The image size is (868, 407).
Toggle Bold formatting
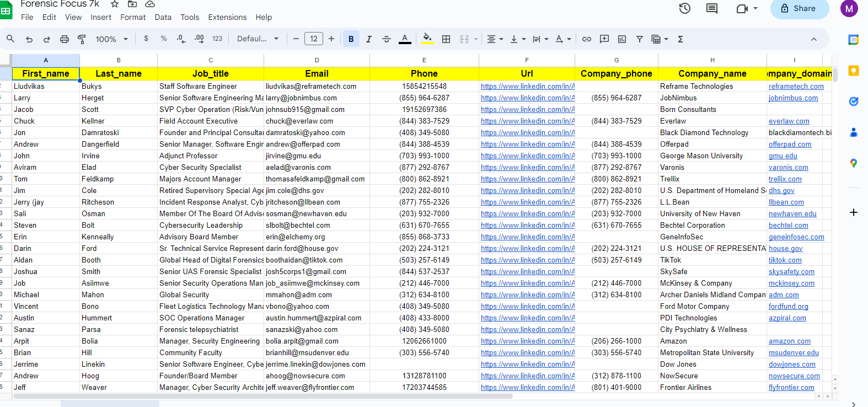(x=351, y=39)
